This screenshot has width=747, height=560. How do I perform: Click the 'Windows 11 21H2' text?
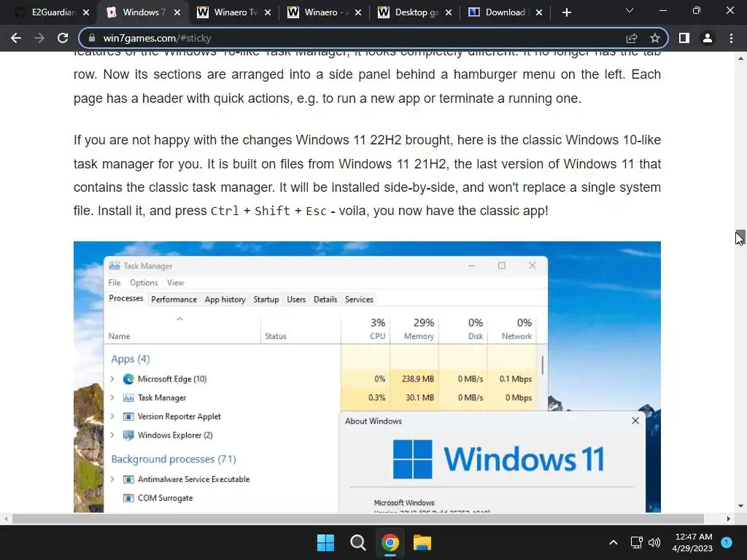(392, 164)
